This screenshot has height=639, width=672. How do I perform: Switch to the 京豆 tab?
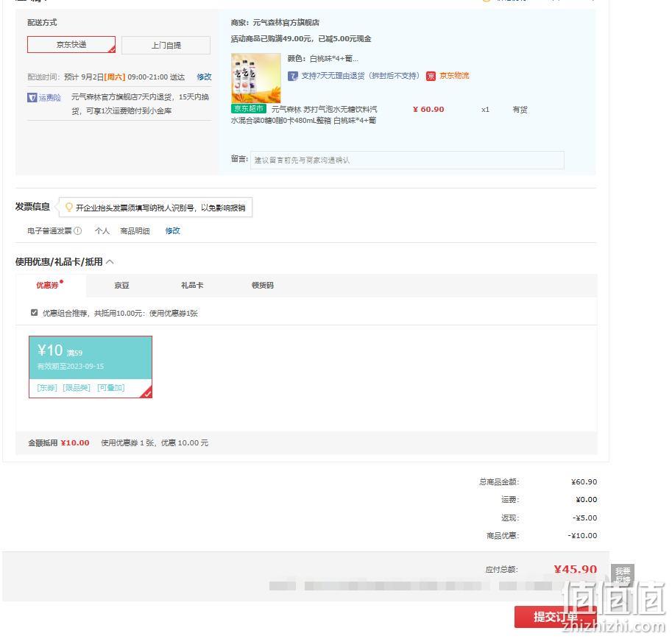click(x=121, y=286)
